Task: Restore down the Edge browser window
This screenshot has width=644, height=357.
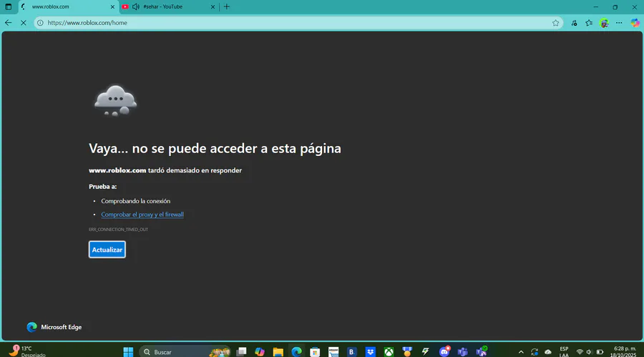Action: pos(615,7)
